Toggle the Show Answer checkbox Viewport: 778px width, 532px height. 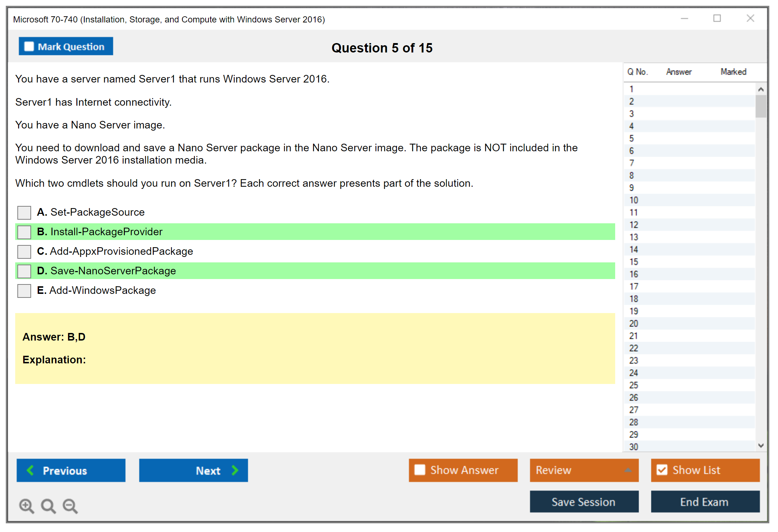point(420,470)
